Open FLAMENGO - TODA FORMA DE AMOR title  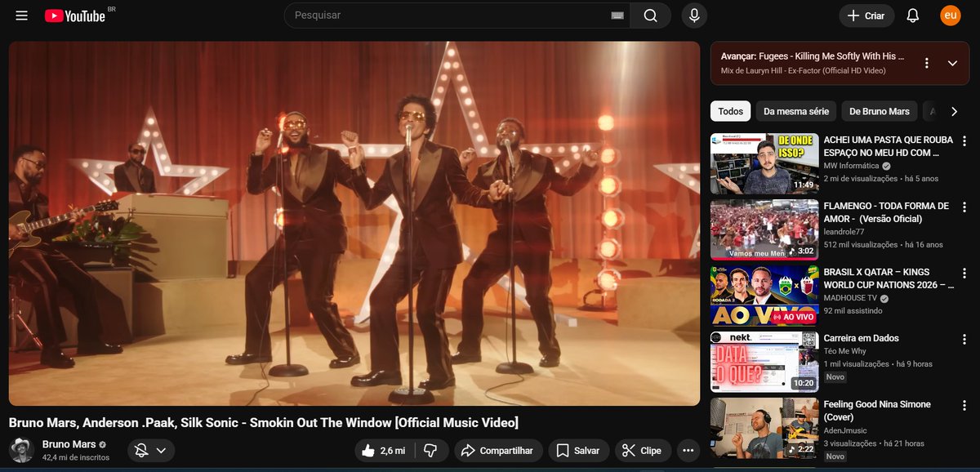pyautogui.click(x=886, y=212)
